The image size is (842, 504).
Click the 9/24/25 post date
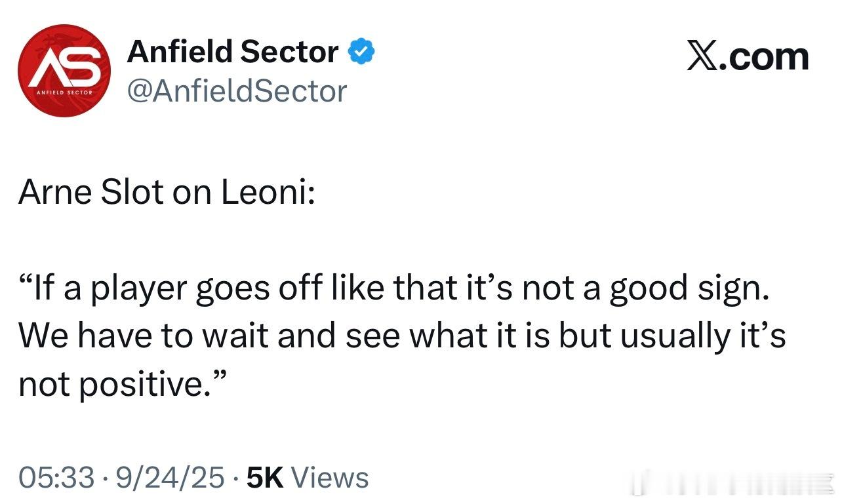[170, 478]
